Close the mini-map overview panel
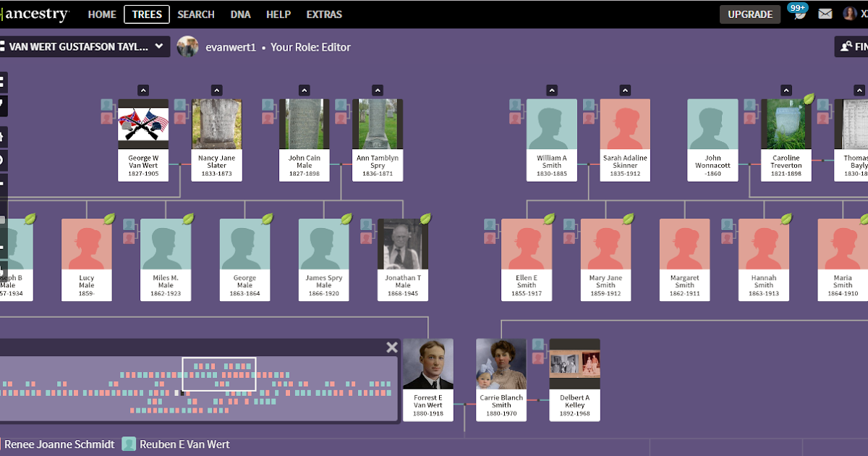 coord(391,347)
